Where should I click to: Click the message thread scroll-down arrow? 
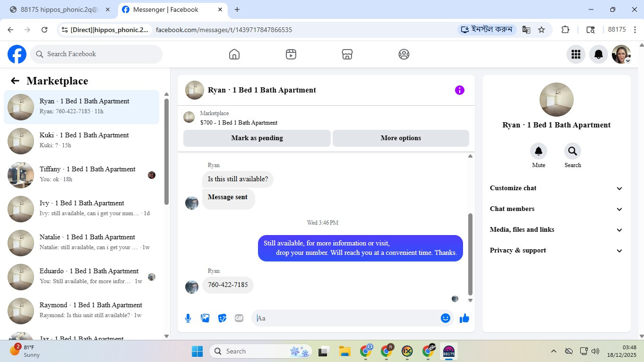coord(470,300)
